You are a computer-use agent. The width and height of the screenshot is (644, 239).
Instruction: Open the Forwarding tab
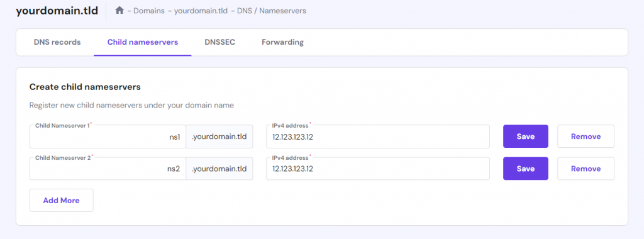(282, 42)
